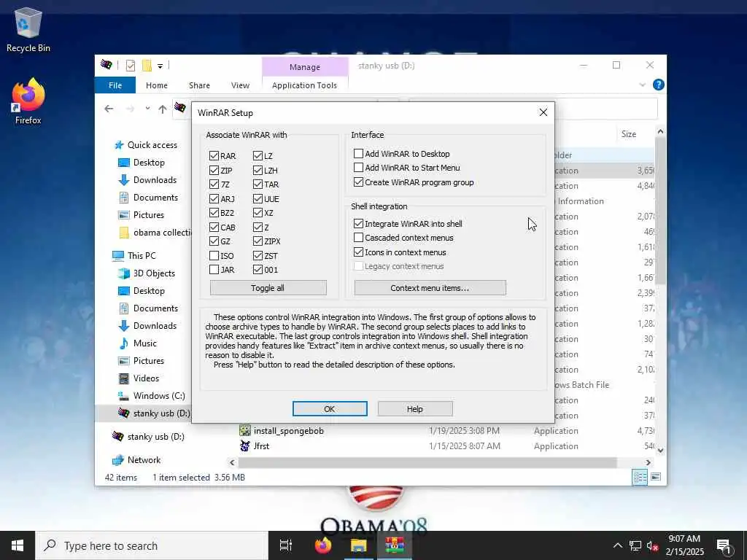Screen dimensions: 747x560
Task: Open the notification center icon
Action: pos(724,545)
